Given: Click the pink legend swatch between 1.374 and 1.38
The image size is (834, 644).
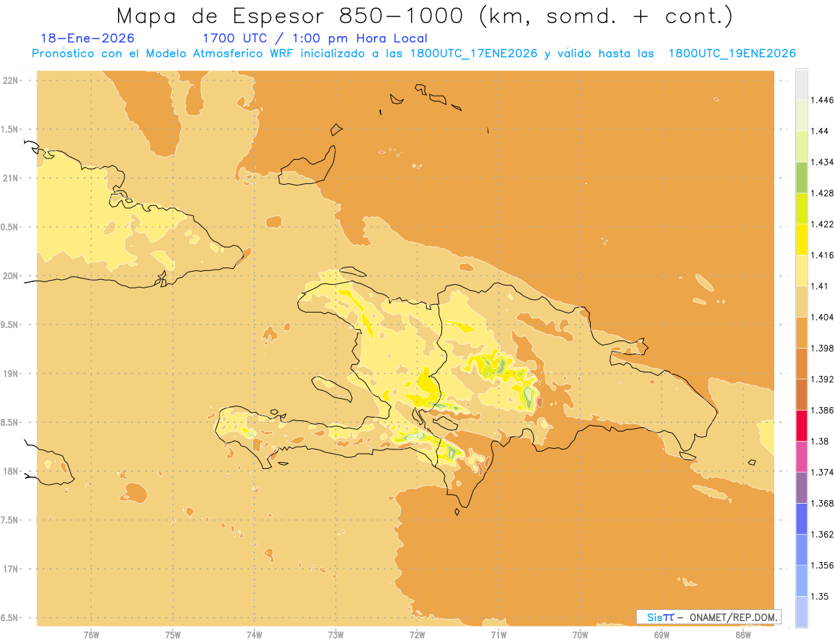Looking at the screenshot, I should click(801, 456).
